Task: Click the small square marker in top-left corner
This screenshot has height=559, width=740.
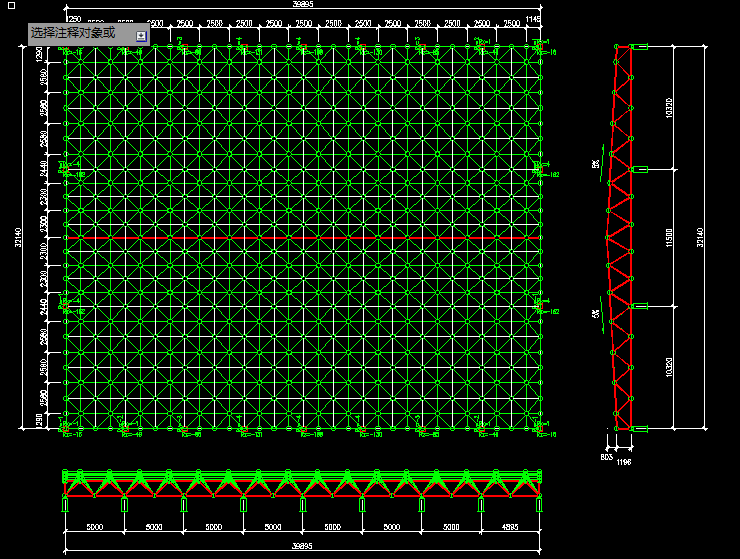Action: pos(11,6)
